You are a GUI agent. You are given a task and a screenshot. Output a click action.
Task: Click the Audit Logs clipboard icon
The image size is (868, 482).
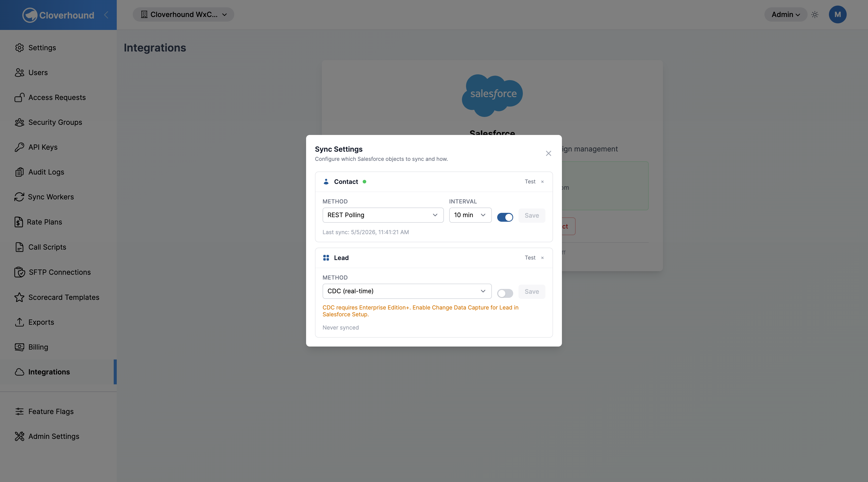pyautogui.click(x=20, y=172)
